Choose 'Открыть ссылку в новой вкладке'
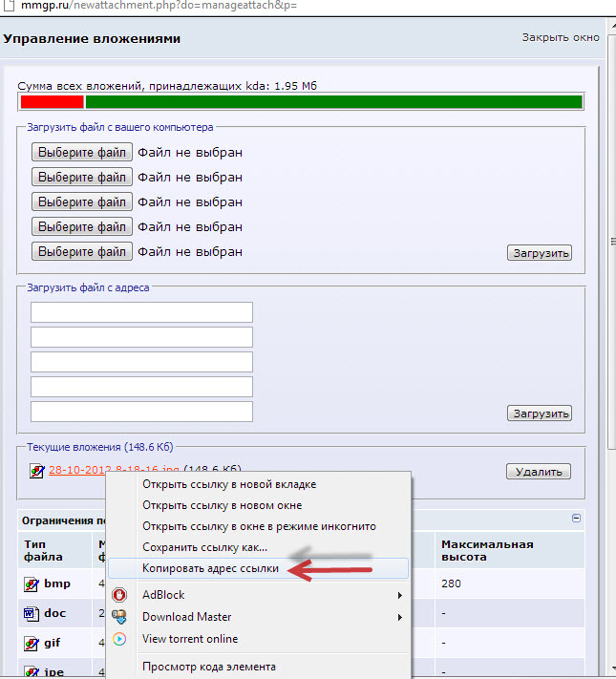 [259, 484]
